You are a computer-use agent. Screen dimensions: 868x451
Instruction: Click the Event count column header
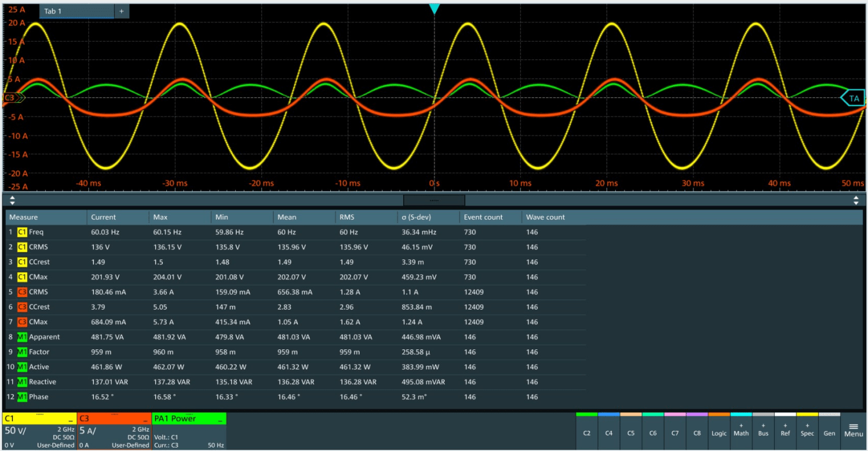[x=491, y=217]
